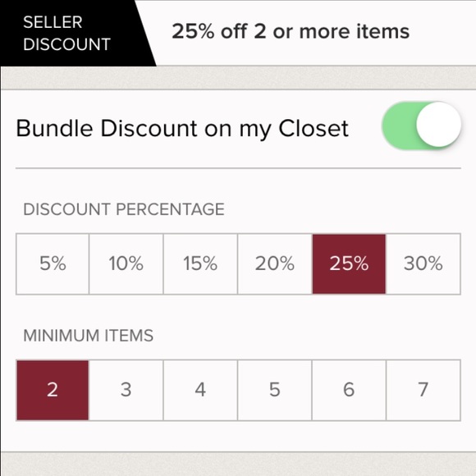Select the 5% discount percentage
The width and height of the screenshot is (476, 476).
tap(53, 263)
